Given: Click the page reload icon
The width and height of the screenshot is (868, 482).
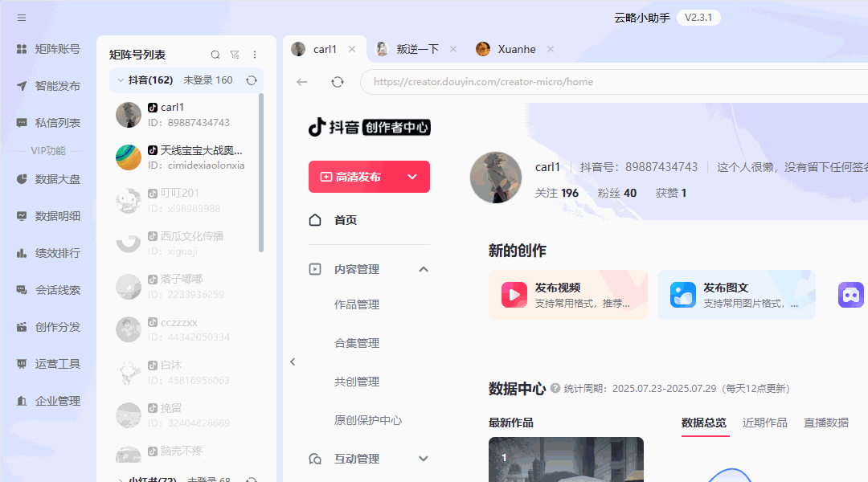Looking at the screenshot, I should click(x=337, y=82).
